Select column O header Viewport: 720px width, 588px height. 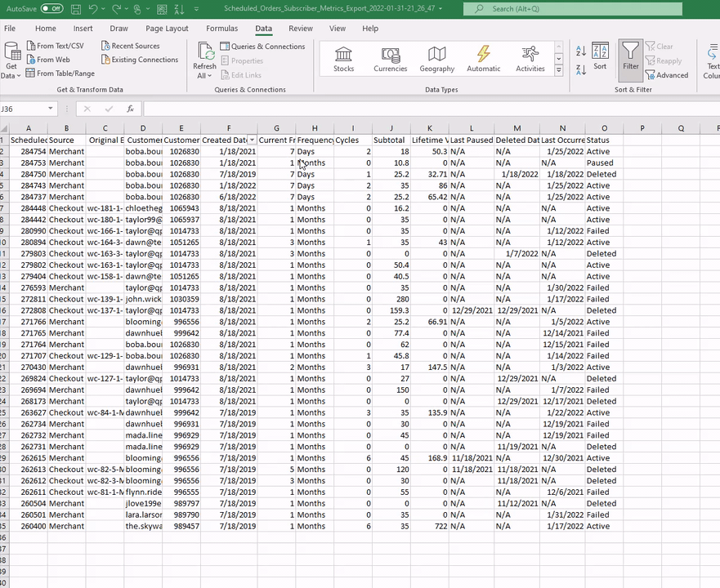pos(604,128)
